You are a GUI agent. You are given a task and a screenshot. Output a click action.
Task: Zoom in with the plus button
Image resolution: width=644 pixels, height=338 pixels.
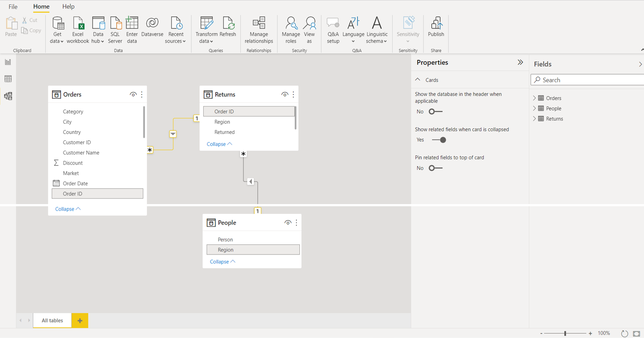click(x=590, y=333)
